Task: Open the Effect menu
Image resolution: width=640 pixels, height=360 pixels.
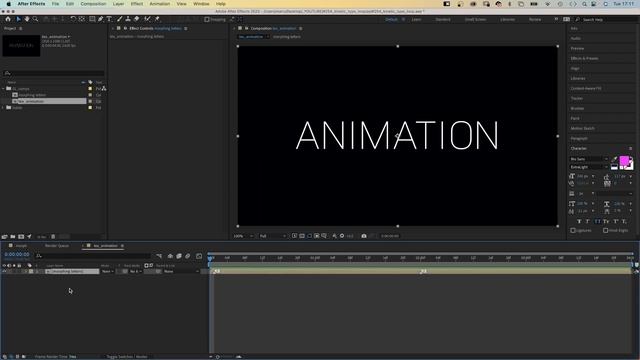Action: point(137,4)
